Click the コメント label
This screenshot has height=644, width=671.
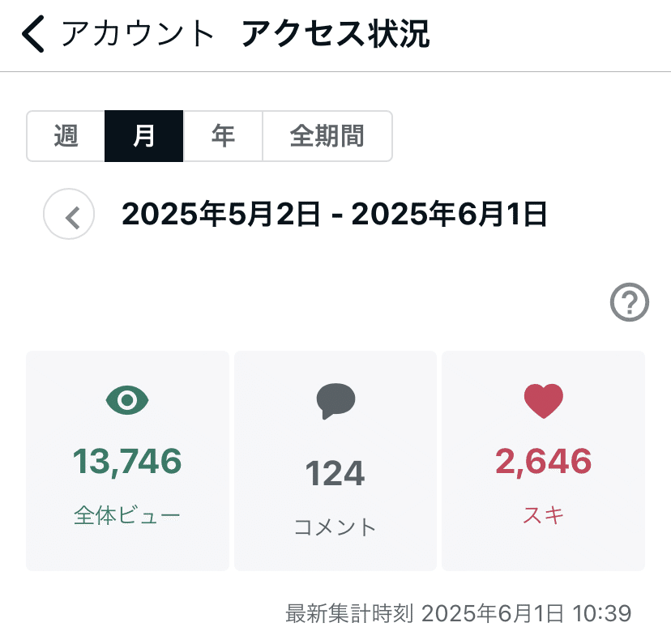335,527
